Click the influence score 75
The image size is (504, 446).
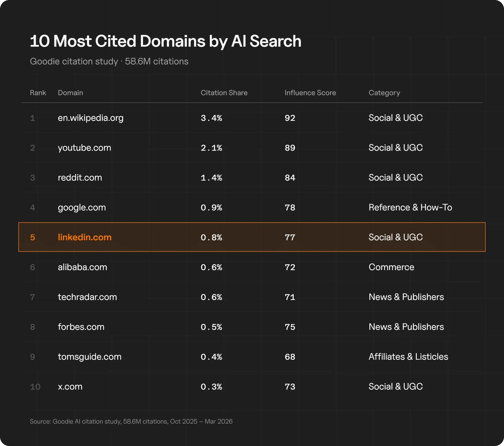[290, 327]
